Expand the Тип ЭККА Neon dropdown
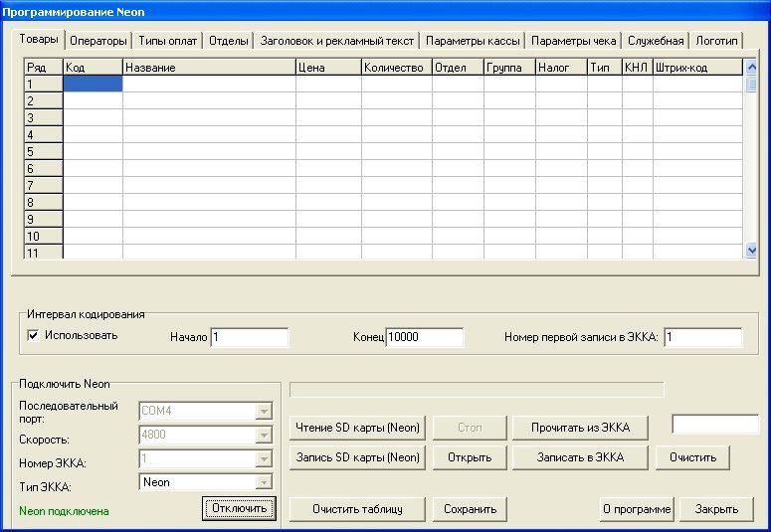The height and width of the screenshot is (532, 771). click(x=264, y=482)
